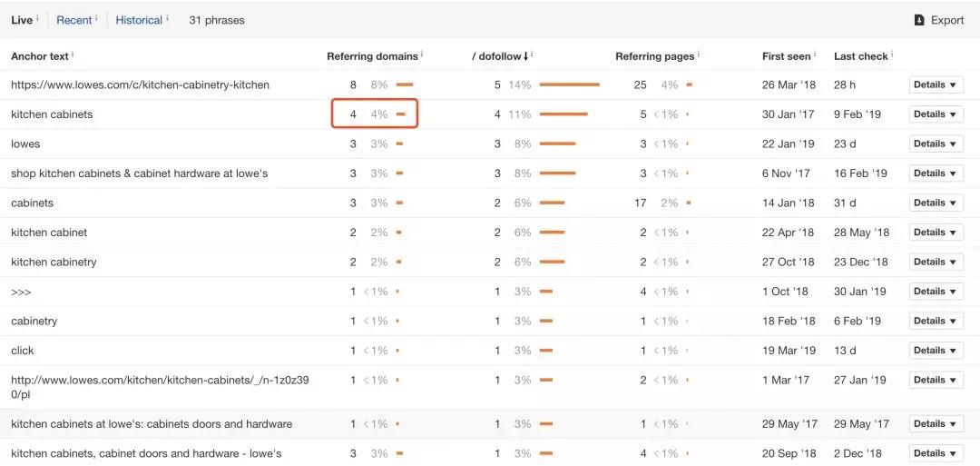
Task: Sort by Referring domains column header
Action: [x=372, y=56]
